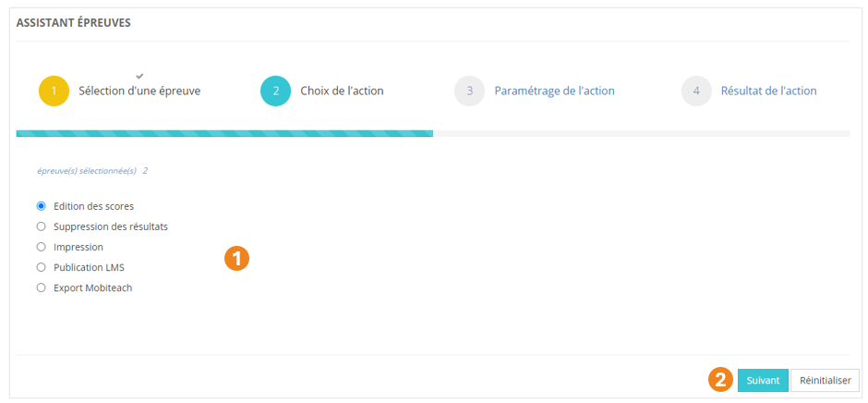Select the Export Mobiteach radio button
868x403 pixels.
point(41,287)
